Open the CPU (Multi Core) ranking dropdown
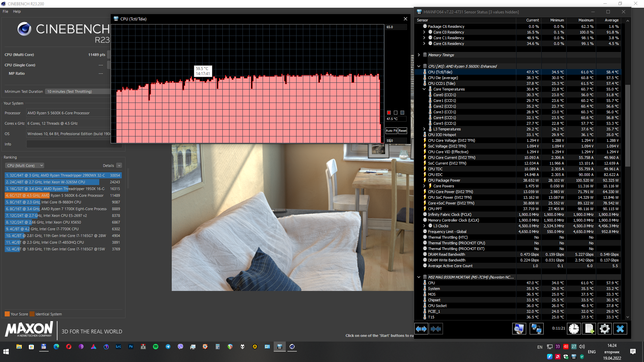Screen dimensions: 644x362 tap(24, 166)
